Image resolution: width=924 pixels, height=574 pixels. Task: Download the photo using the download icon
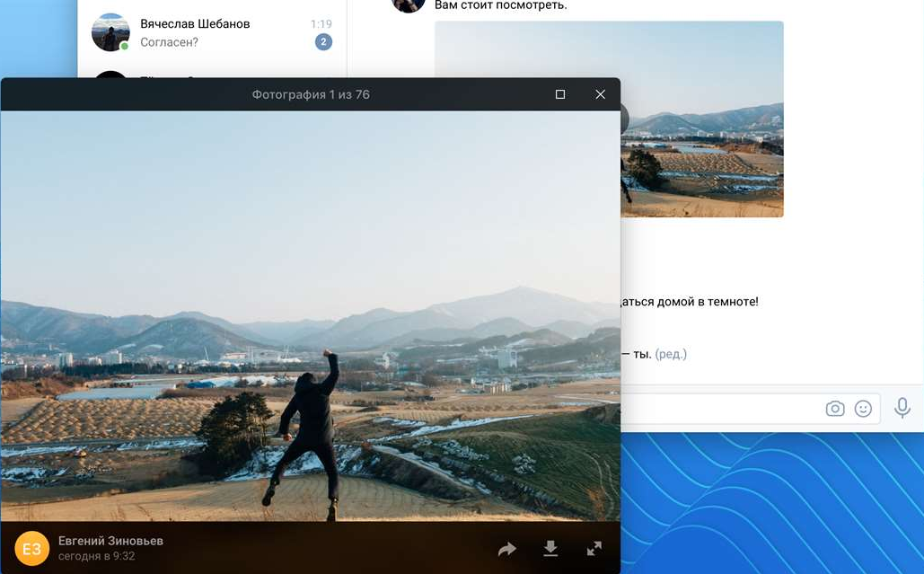tap(550, 549)
